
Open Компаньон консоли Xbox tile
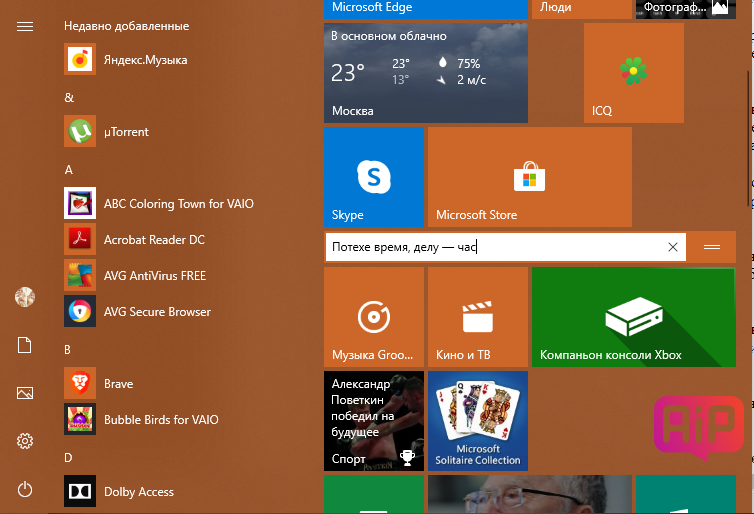point(634,317)
